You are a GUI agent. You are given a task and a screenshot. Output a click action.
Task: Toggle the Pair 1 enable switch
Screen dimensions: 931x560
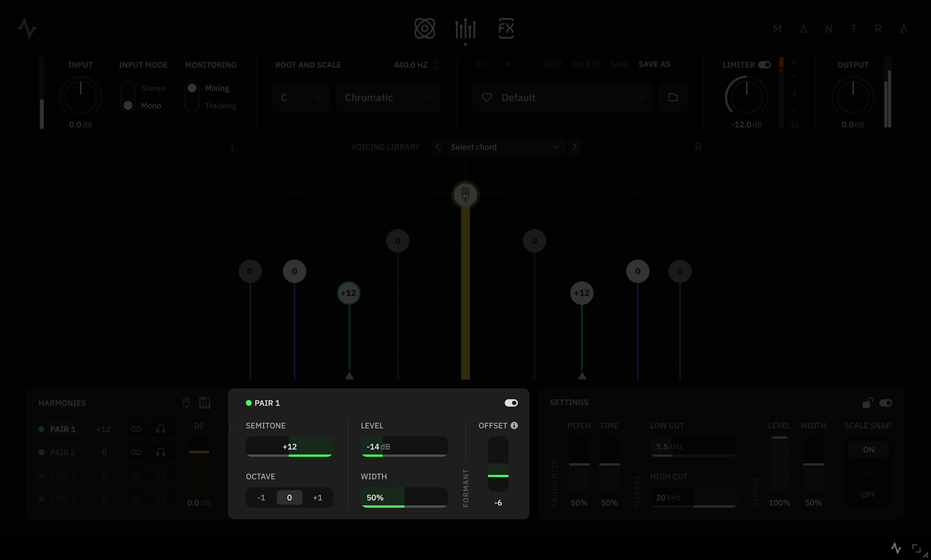coord(511,403)
